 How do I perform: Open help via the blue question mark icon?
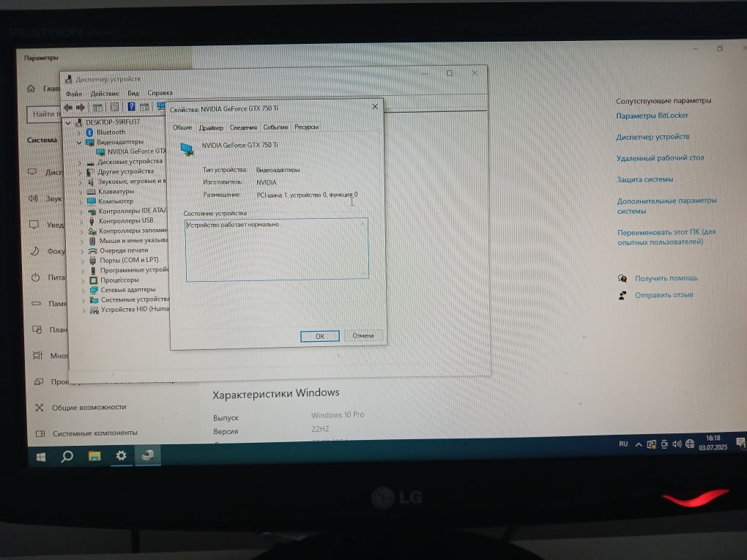pyautogui.click(x=131, y=107)
